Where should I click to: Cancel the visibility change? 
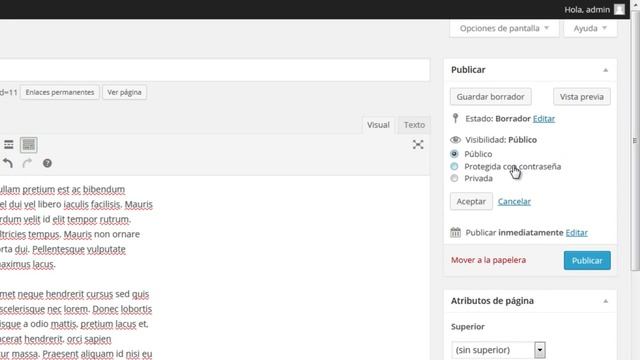tap(514, 201)
